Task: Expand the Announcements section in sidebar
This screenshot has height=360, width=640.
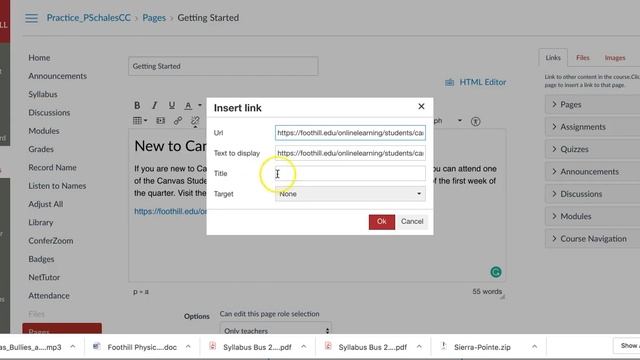Action: coord(592,172)
